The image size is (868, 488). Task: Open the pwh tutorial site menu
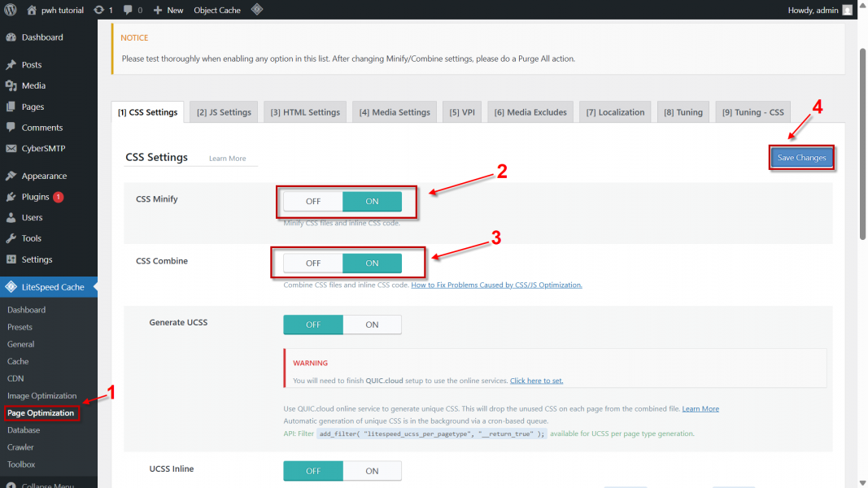click(55, 10)
